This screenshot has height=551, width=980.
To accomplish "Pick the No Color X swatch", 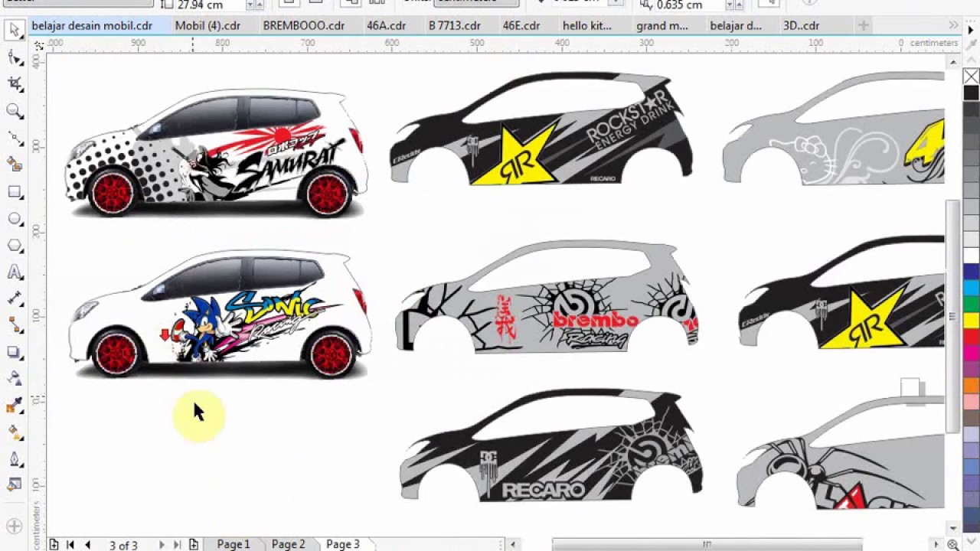I will [x=971, y=77].
